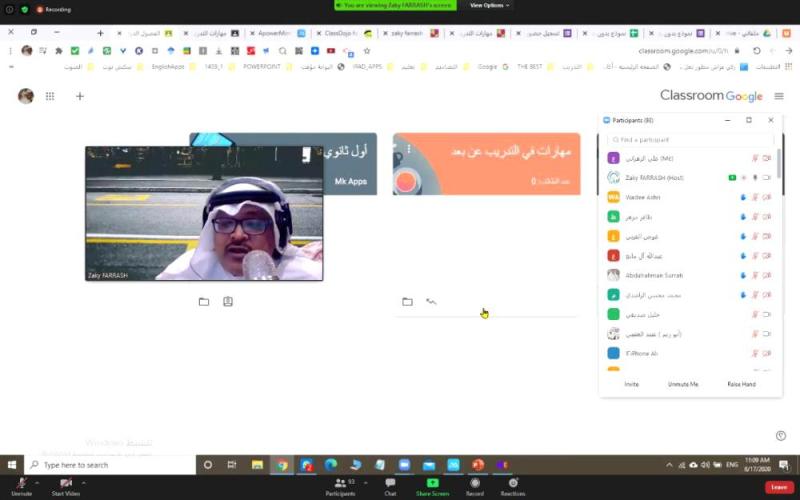Click the green Share Screen icon
800x500 pixels.
point(432,483)
